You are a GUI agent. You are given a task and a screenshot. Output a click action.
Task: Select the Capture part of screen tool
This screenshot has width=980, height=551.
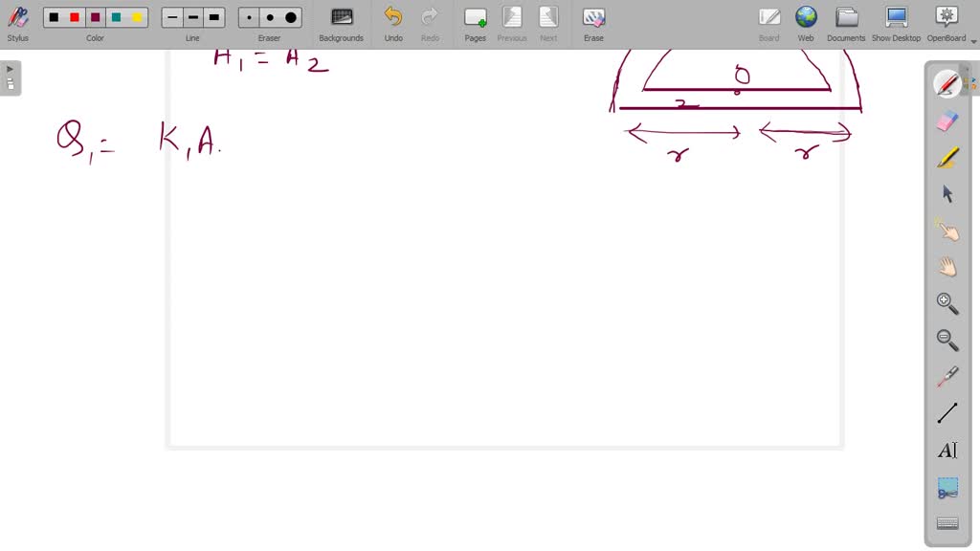[x=947, y=487]
